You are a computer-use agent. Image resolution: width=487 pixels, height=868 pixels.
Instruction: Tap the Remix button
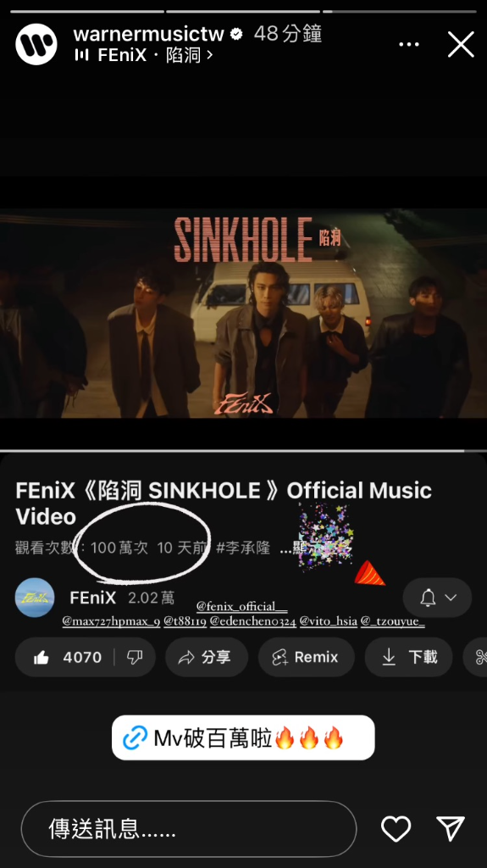tap(306, 657)
